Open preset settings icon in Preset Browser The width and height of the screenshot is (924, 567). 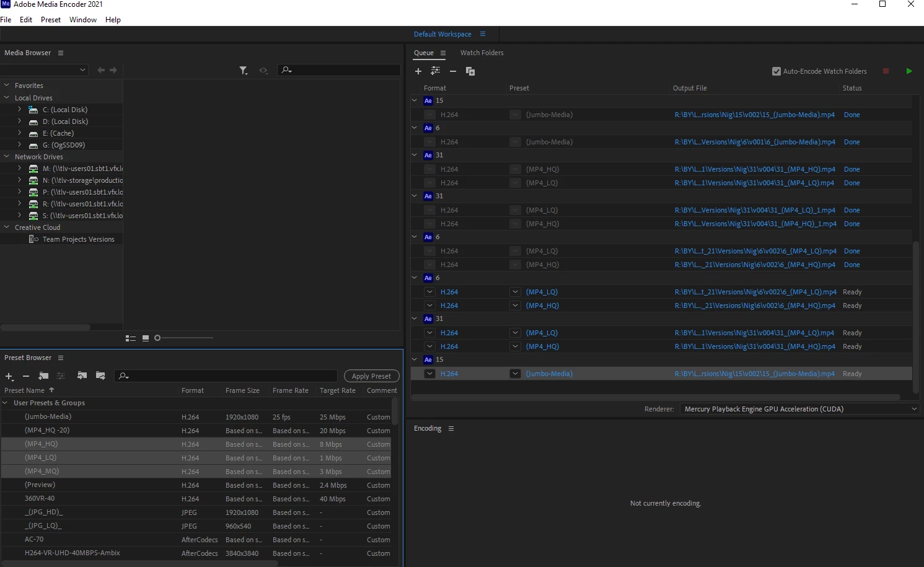pyautogui.click(x=61, y=376)
